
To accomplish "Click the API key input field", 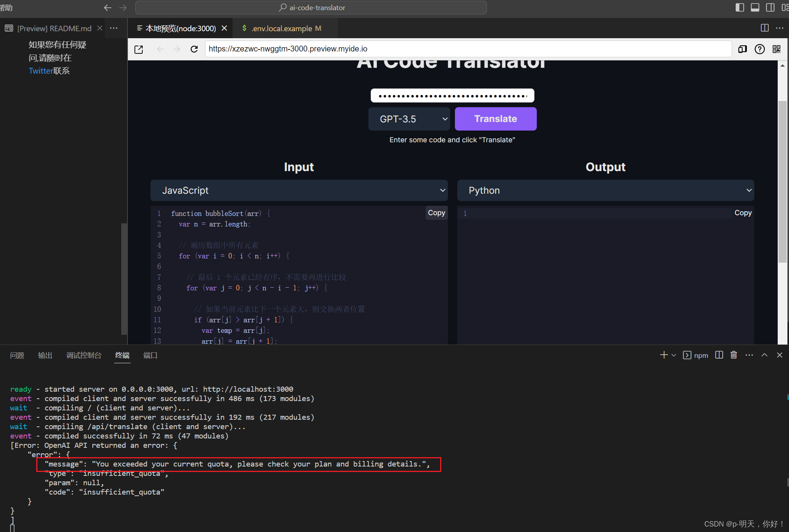I will pos(452,96).
